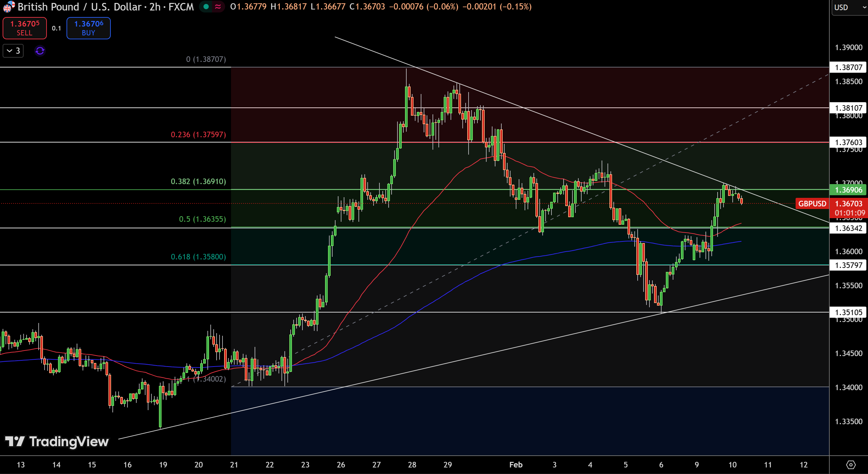Expand the collapsed indicators legend showing 3

[x=13, y=51]
